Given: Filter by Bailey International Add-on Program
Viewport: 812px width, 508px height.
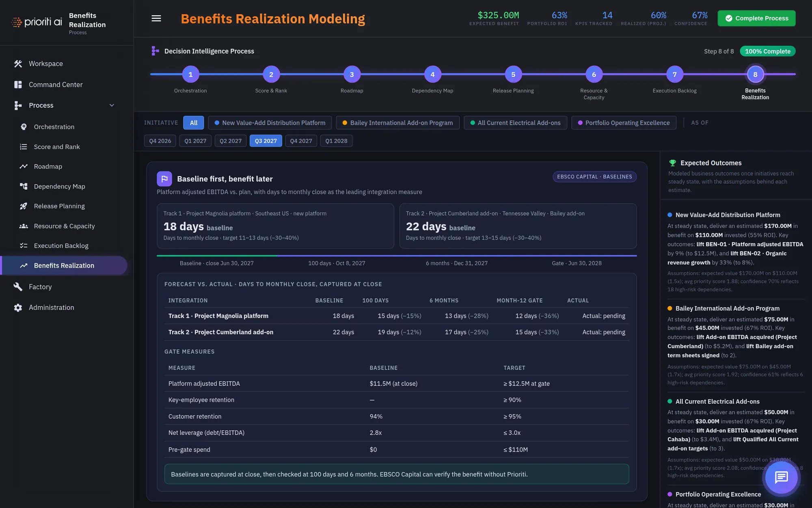Looking at the screenshot, I should pos(397,123).
